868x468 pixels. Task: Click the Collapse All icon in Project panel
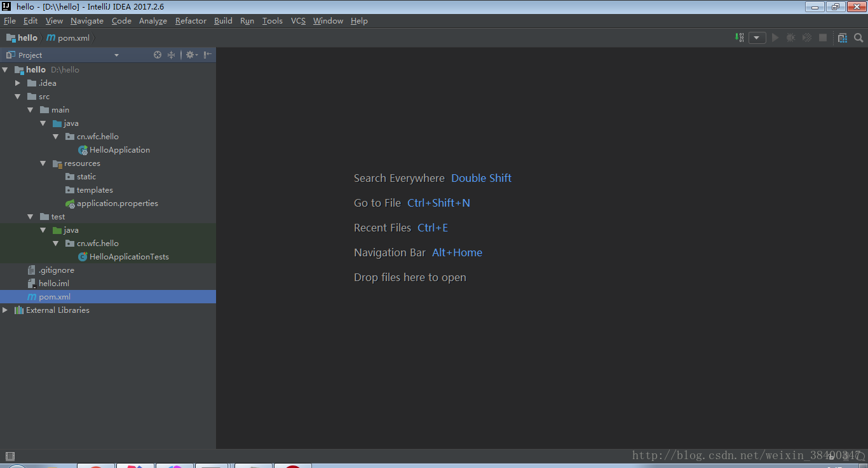tap(171, 55)
